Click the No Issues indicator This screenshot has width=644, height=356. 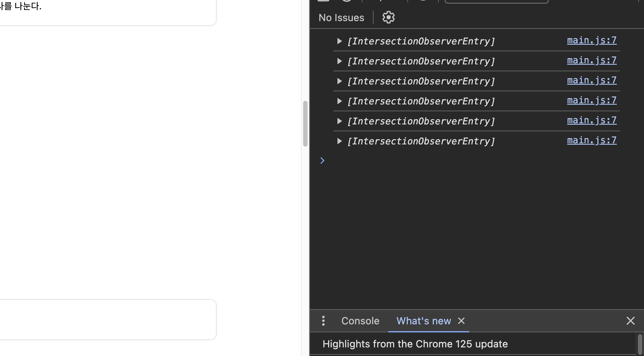341,18
